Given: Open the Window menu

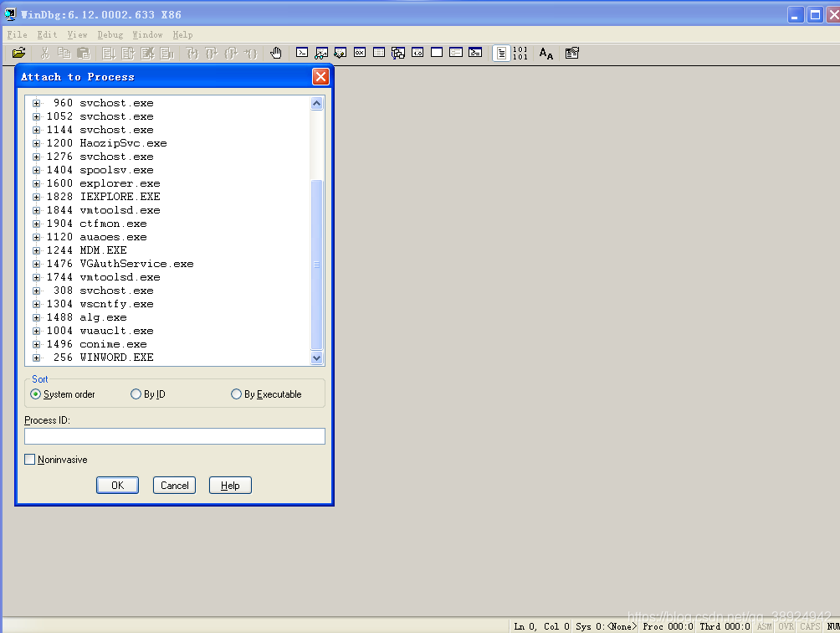Looking at the screenshot, I should tap(147, 34).
